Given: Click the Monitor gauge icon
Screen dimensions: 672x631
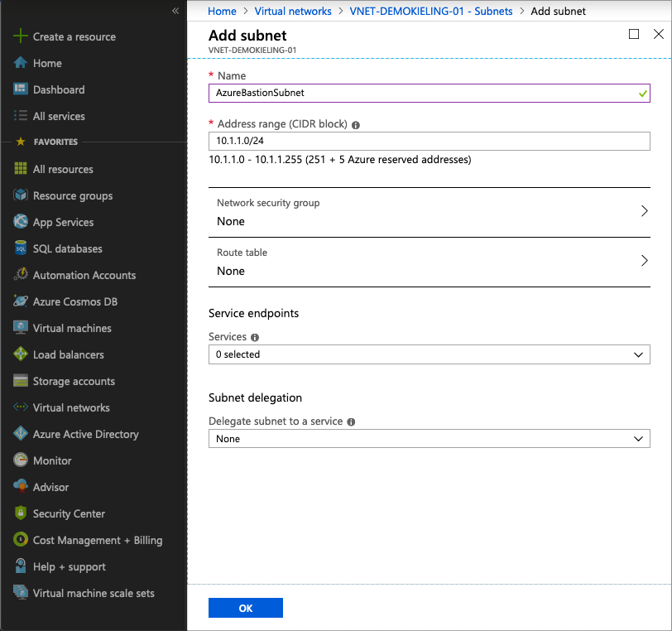Looking at the screenshot, I should [20, 460].
